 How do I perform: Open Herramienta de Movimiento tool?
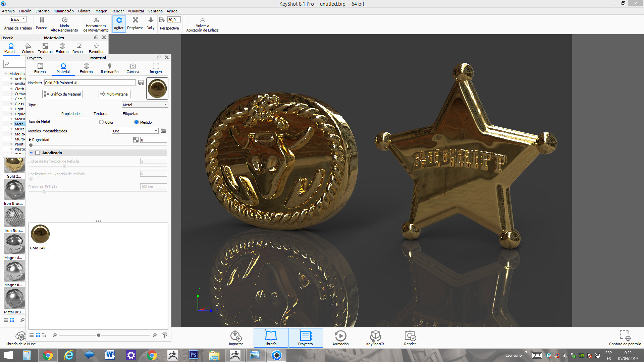pyautogui.click(x=96, y=24)
